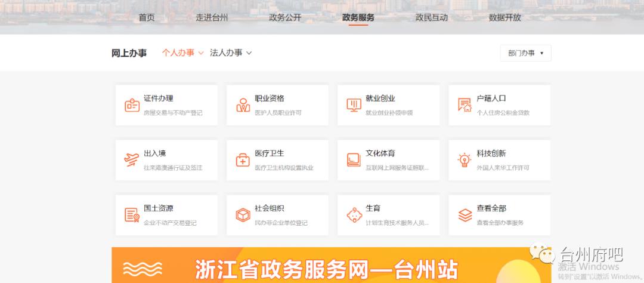644x283 pixels.
Task: Click the 医疗卫生 medical kit icon
Action: point(243,160)
